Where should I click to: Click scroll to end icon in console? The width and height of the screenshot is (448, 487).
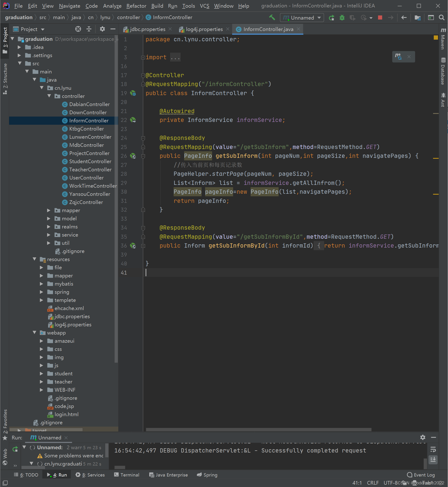click(x=433, y=459)
